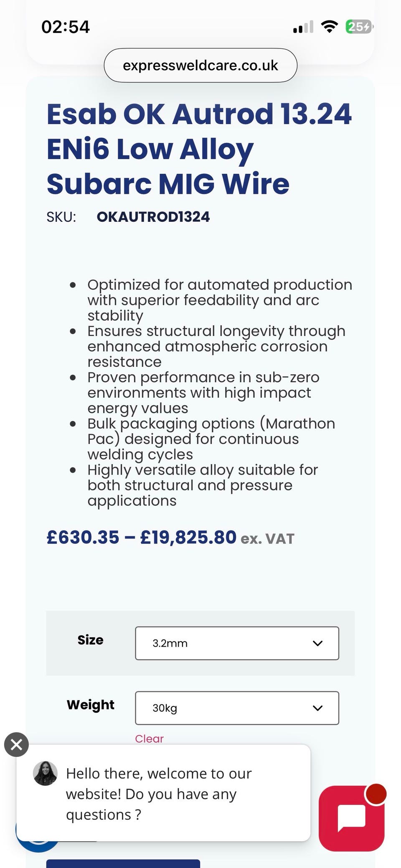Tap the expressweldcare.co.uk address bar

click(200, 65)
